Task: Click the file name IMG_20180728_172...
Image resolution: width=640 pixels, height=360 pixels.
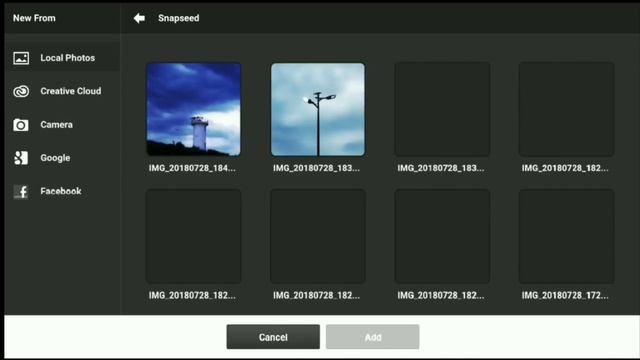Action: click(565, 295)
